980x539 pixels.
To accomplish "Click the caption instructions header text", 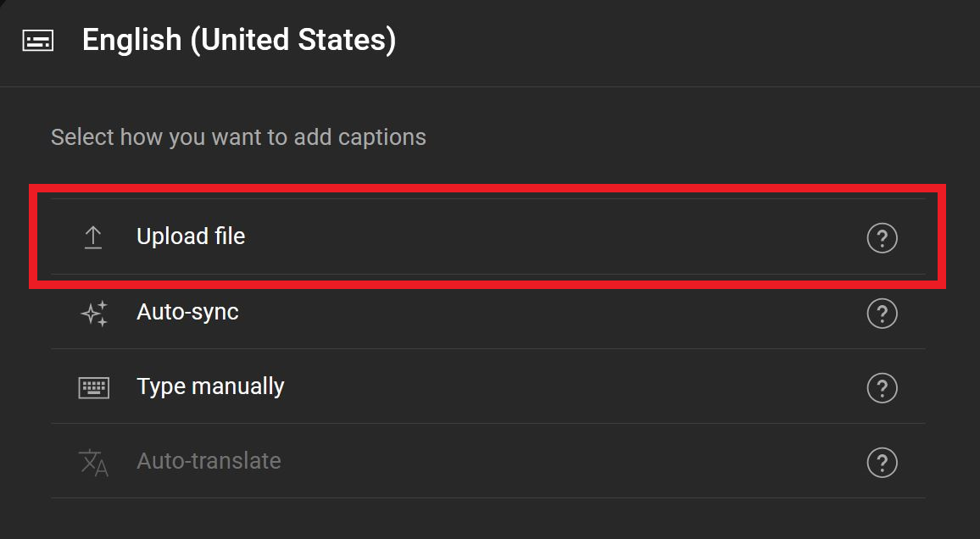I will tap(238, 136).
